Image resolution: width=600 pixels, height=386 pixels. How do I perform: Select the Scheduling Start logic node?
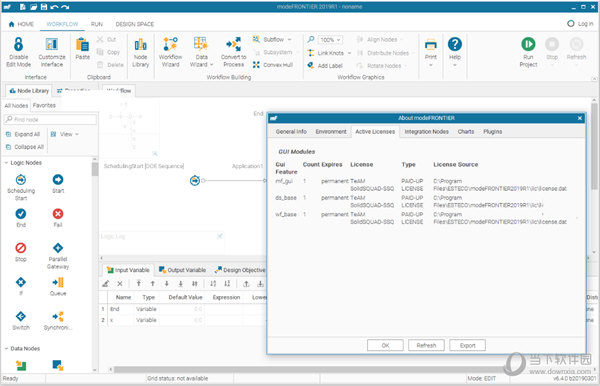pyautogui.click(x=21, y=179)
